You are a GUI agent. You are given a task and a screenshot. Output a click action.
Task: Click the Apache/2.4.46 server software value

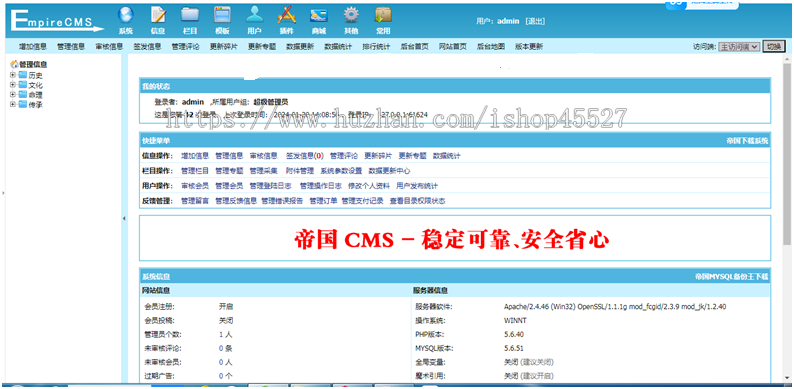[x=615, y=307]
